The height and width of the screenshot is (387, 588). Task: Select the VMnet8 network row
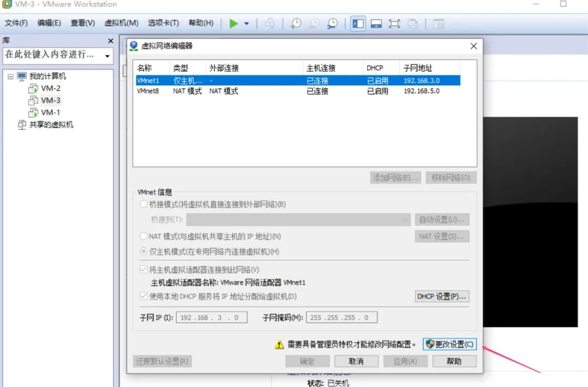point(298,91)
